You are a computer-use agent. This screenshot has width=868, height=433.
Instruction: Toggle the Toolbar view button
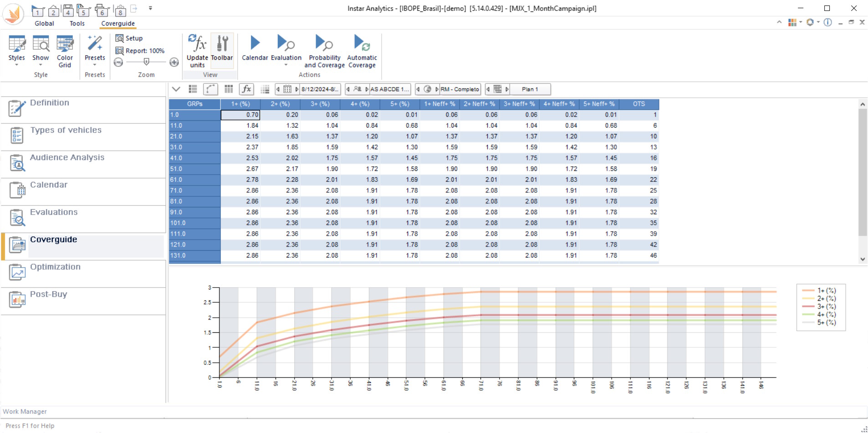222,48
